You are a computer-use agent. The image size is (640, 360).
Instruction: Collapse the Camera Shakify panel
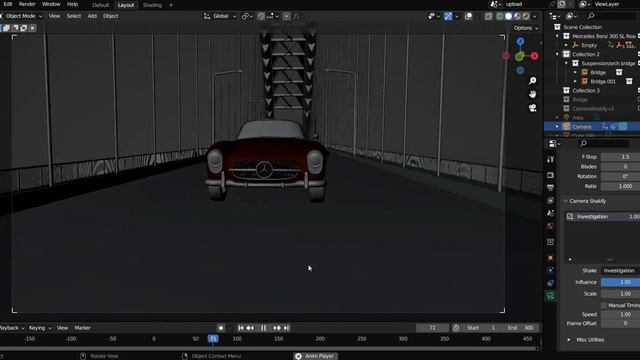pos(566,201)
